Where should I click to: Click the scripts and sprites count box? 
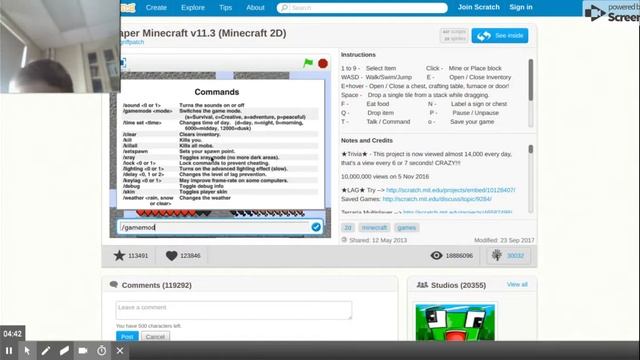pos(454,36)
